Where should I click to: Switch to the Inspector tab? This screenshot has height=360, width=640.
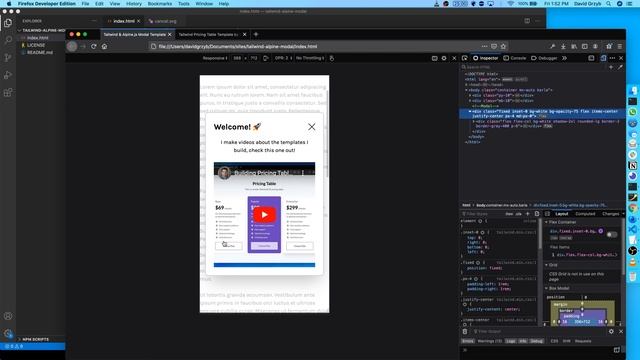(x=485, y=58)
